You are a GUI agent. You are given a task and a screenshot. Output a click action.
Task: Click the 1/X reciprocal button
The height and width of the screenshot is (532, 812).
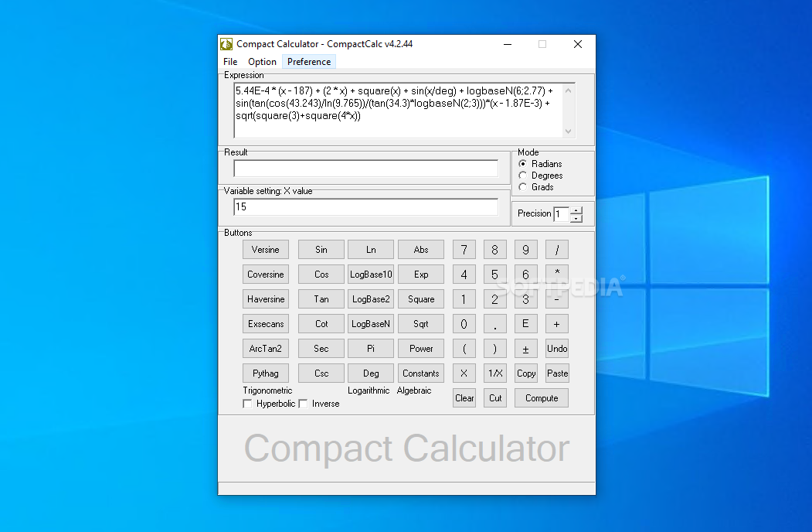[x=495, y=373]
